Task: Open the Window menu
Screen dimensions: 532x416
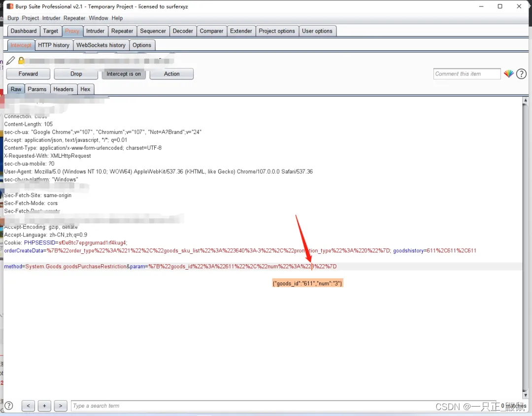Action: 99,18
